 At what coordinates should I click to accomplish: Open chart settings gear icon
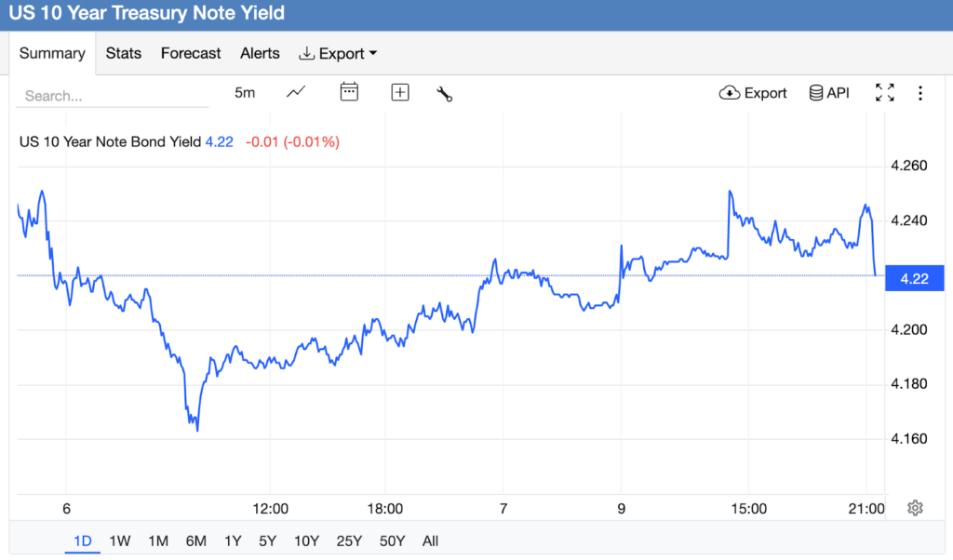coord(915,508)
